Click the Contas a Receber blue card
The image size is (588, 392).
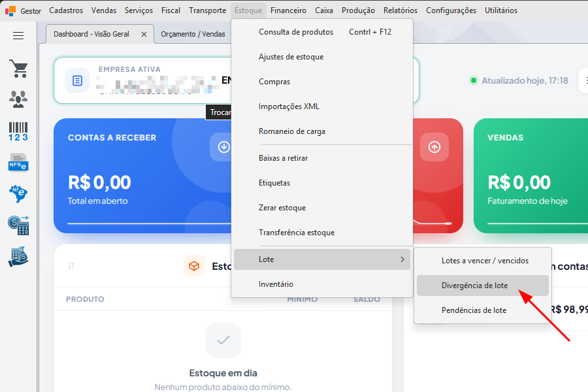[142, 176]
